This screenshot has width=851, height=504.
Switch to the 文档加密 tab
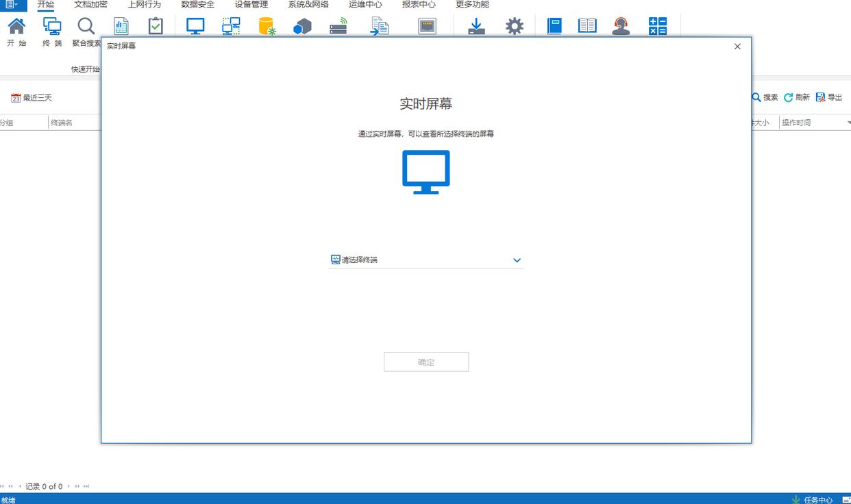tap(91, 5)
